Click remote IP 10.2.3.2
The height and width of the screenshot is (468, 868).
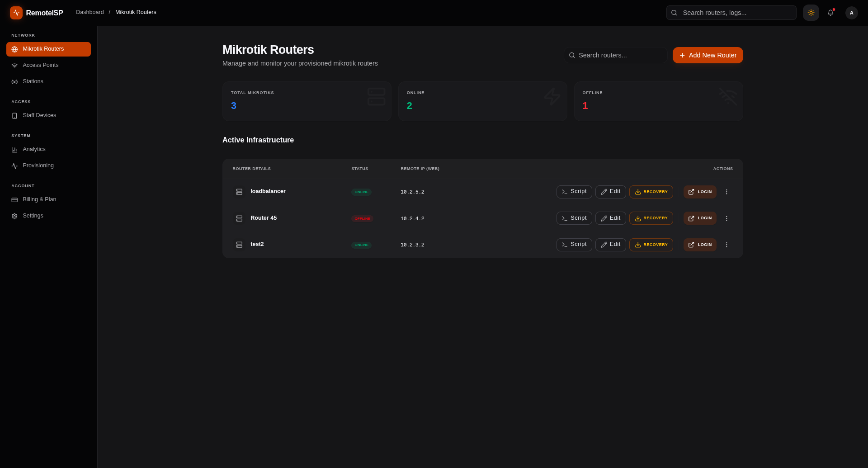pyautogui.click(x=412, y=245)
